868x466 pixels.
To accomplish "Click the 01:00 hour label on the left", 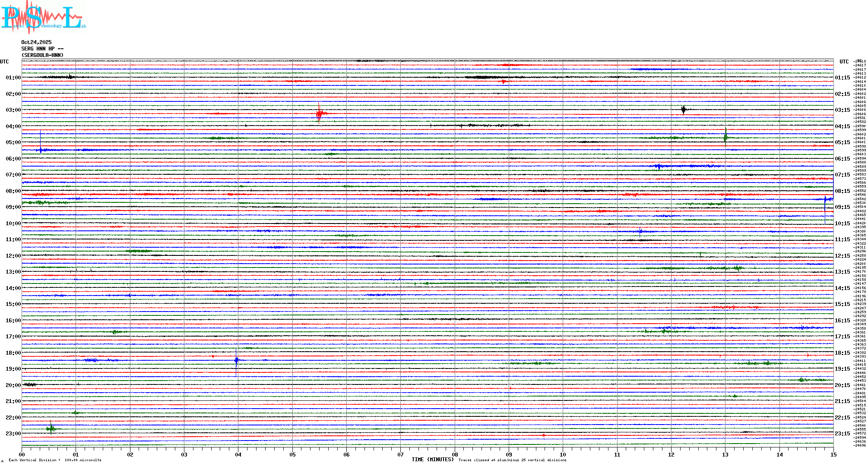I will (13, 78).
